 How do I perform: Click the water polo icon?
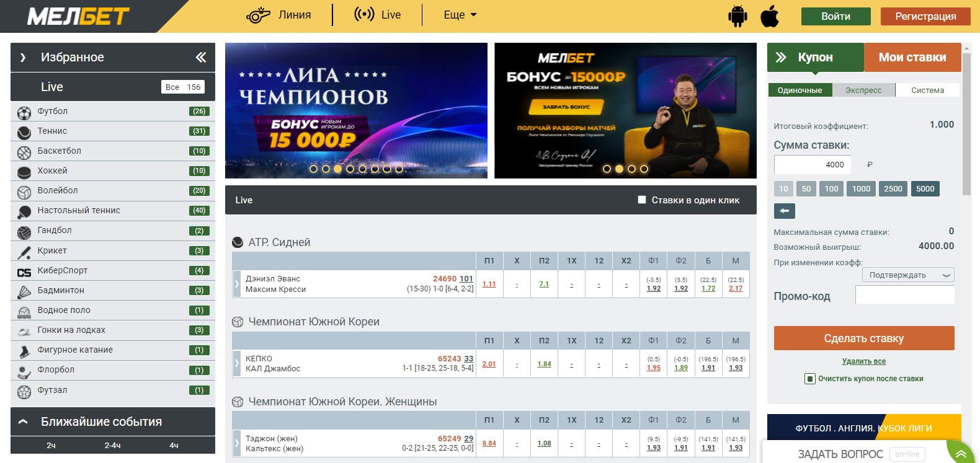(x=24, y=311)
